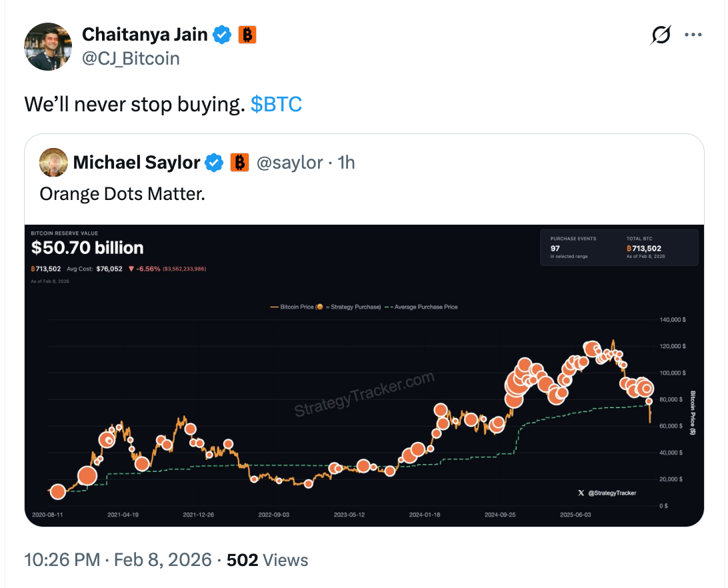728x588 pixels.
Task: Click the X logo beside @StrategyTracker in the chart
Action: [x=581, y=493]
